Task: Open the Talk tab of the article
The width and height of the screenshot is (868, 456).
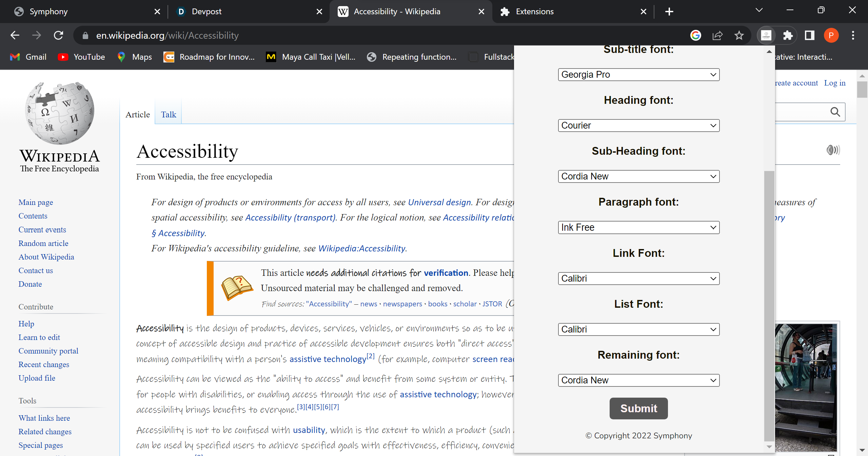Action: pyautogui.click(x=168, y=115)
